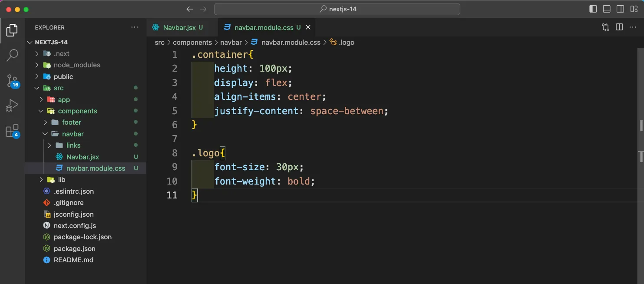
Task: Click the font-weight: bold declaration
Action: pos(264,181)
